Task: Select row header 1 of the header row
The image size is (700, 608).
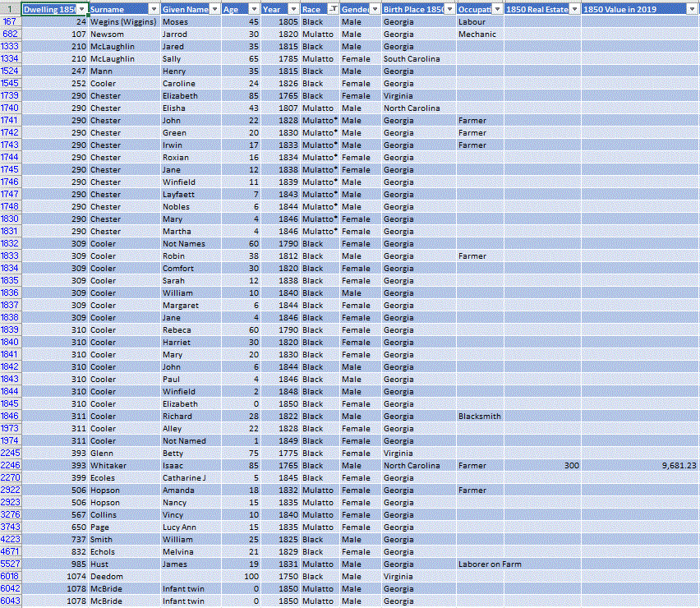Action: 10,9
